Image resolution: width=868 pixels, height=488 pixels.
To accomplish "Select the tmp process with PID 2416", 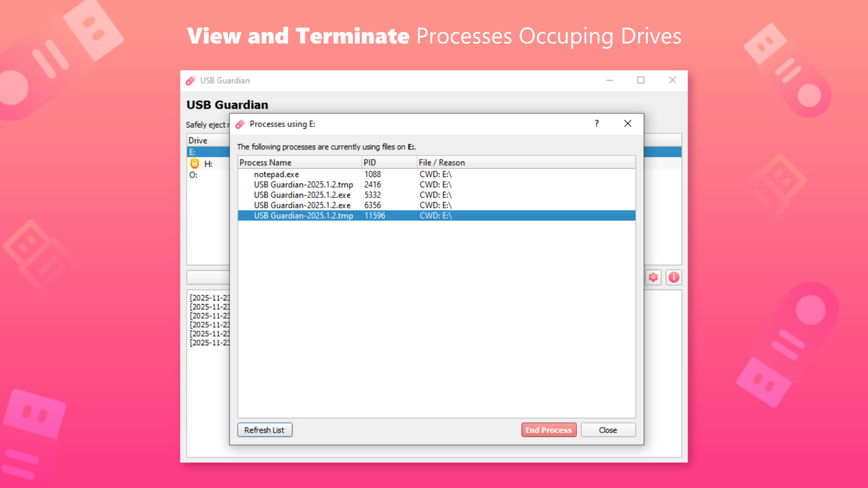I will 303,184.
